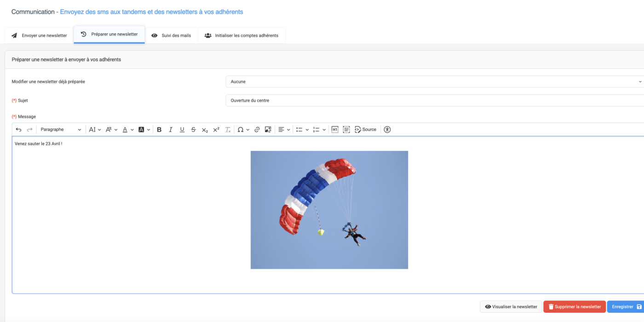Open the Suivi des mails tab
The width and height of the screenshot is (644, 322).
pos(171,35)
